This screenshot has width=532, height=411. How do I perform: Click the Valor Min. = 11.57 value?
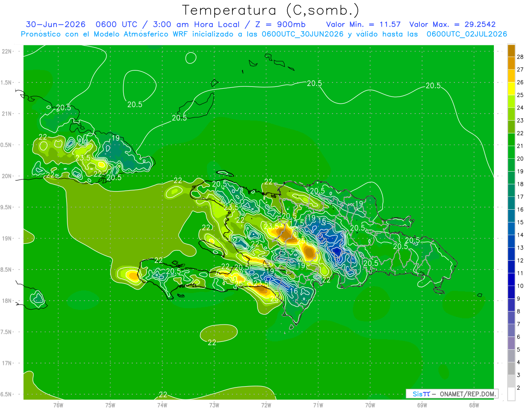[x=364, y=24]
